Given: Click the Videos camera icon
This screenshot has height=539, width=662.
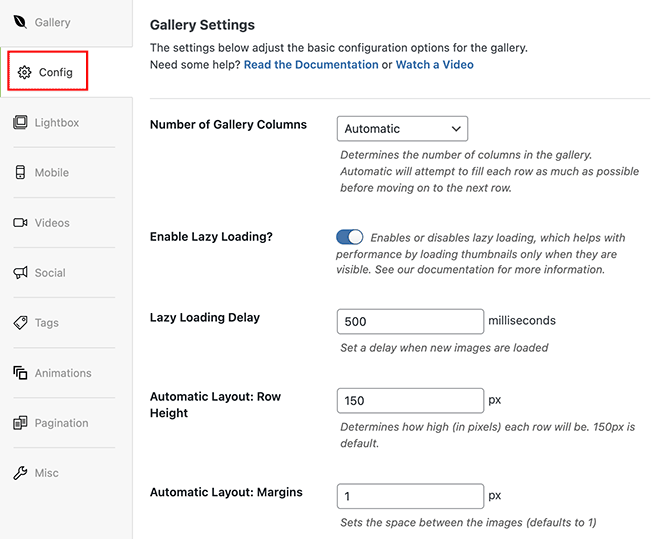Looking at the screenshot, I should tap(20, 223).
